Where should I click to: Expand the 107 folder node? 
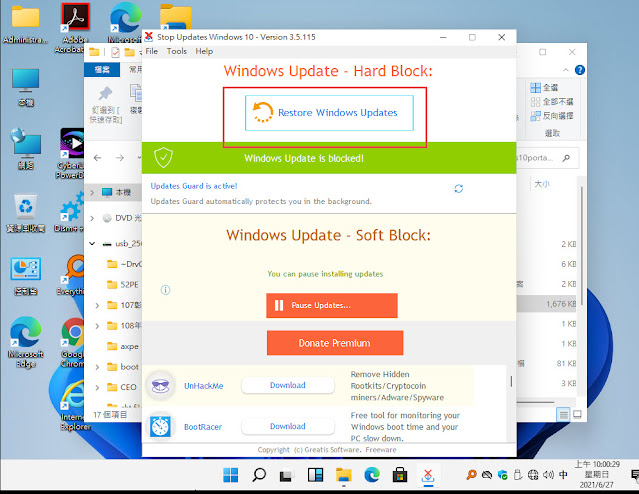tap(97, 305)
